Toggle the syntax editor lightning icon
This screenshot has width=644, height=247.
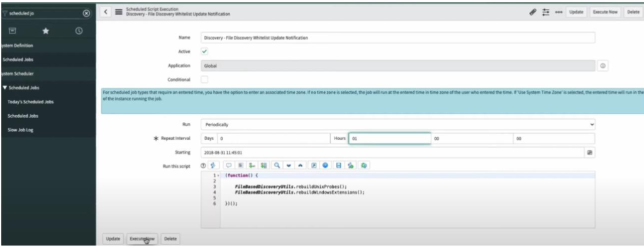click(x=213, y=165)
